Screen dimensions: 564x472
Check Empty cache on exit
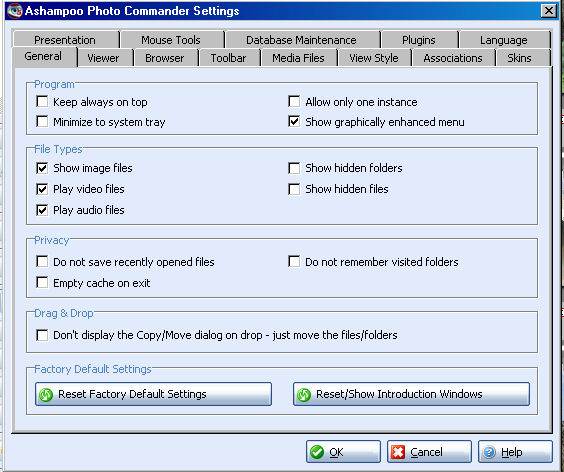tap(42, 282)
